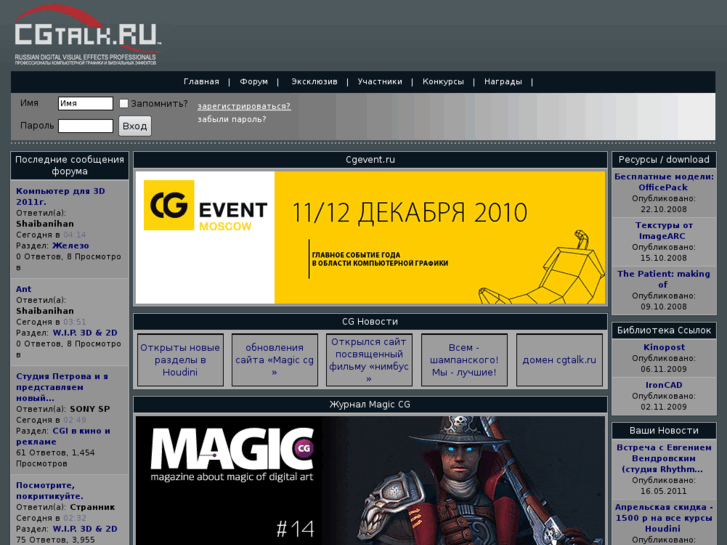Open the IronCAD library link
Screen dimensions: 727x545
(663, 385)
